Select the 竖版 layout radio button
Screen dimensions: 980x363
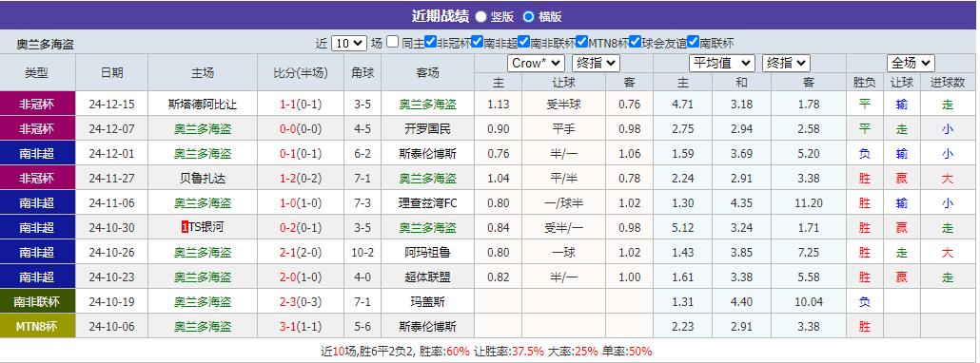480,17
